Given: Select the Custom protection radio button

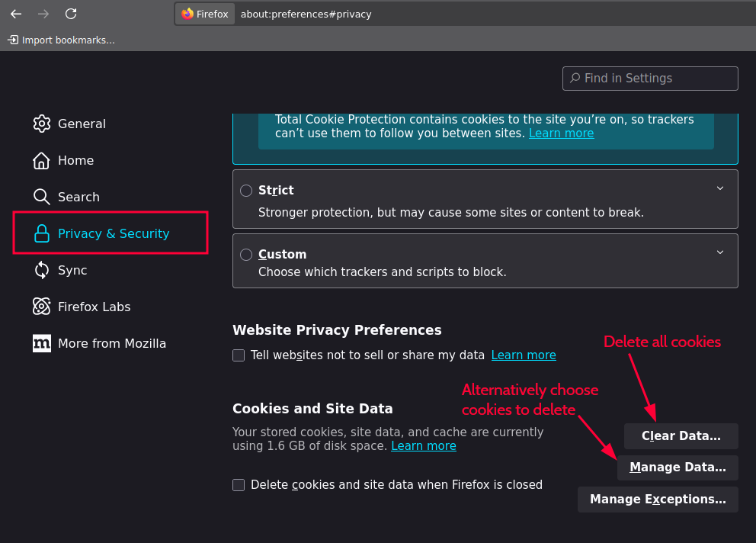Looking at the screenshot, I should click(x=246, y=255).
